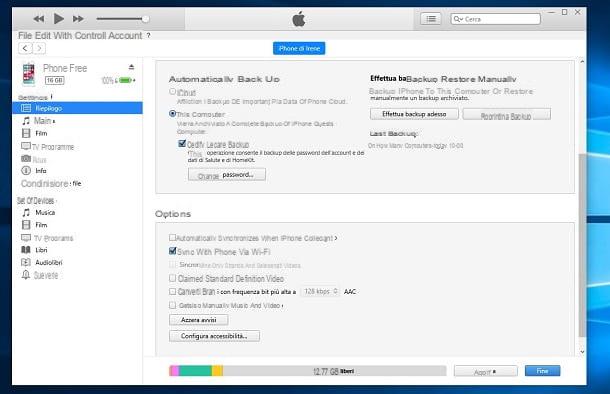Open Libri books item

(x=34, y=250)
